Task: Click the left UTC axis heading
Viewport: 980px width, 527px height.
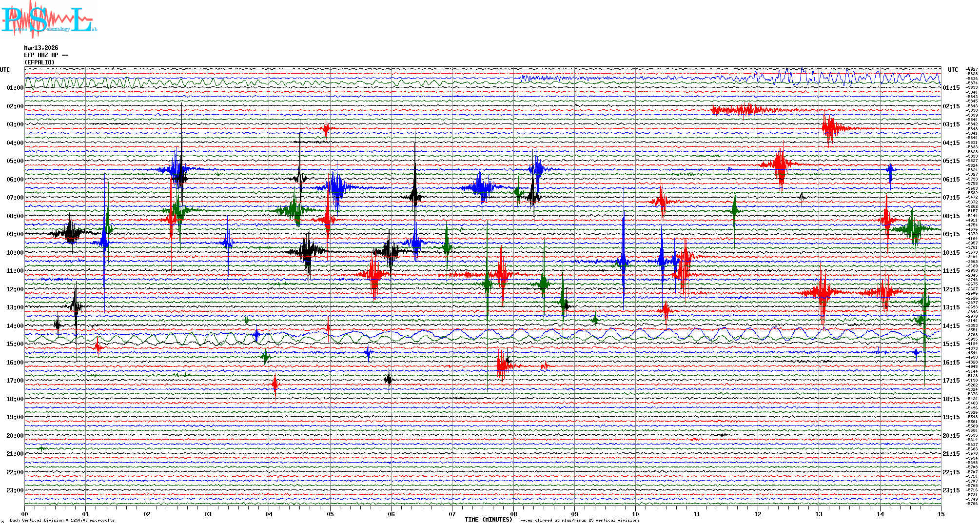Action: point(5,70)
